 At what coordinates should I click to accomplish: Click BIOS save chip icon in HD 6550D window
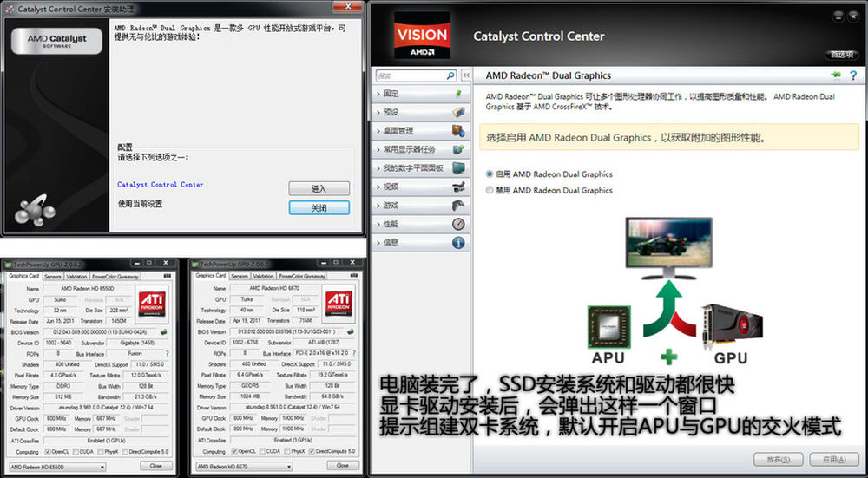coord(163,332)
